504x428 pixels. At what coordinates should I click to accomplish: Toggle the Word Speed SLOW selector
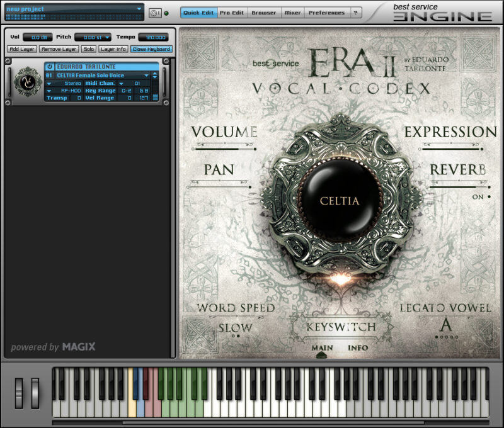pyautogui.click(x=235, y=328)
